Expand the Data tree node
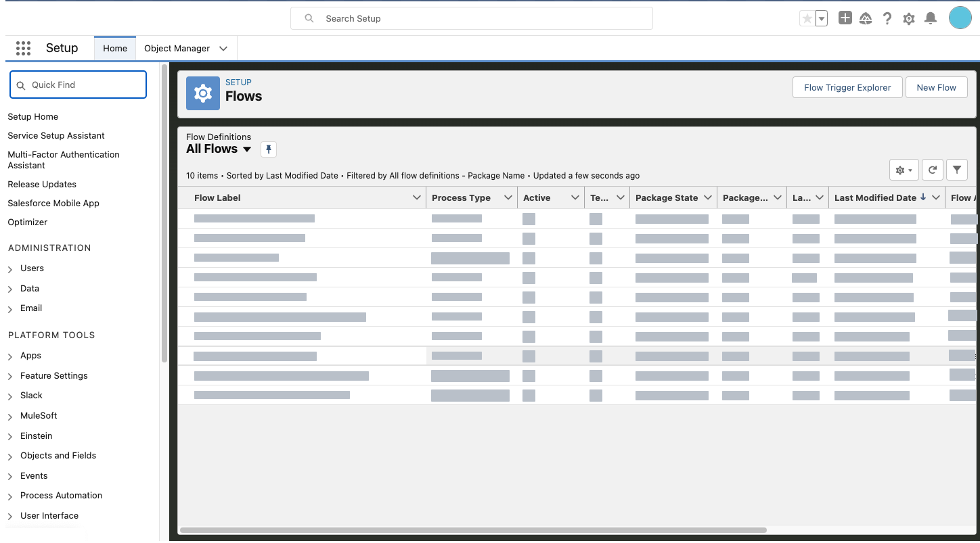 point(10,289)
